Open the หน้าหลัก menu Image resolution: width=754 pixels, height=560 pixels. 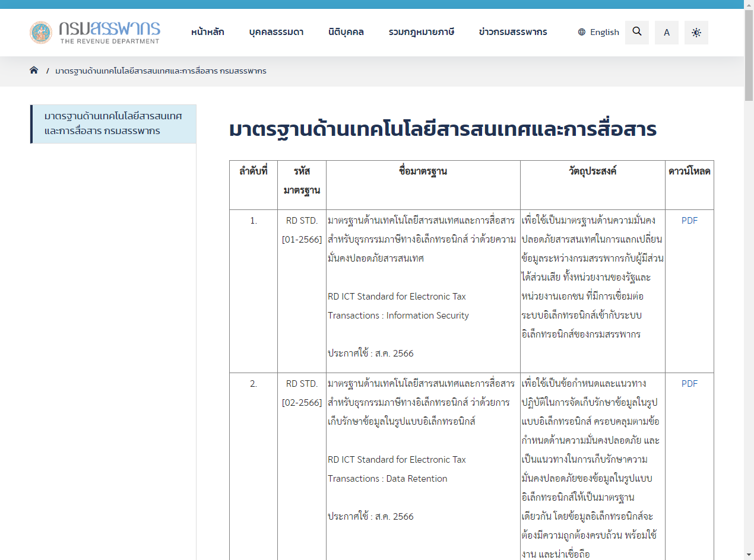pos(208,32)
